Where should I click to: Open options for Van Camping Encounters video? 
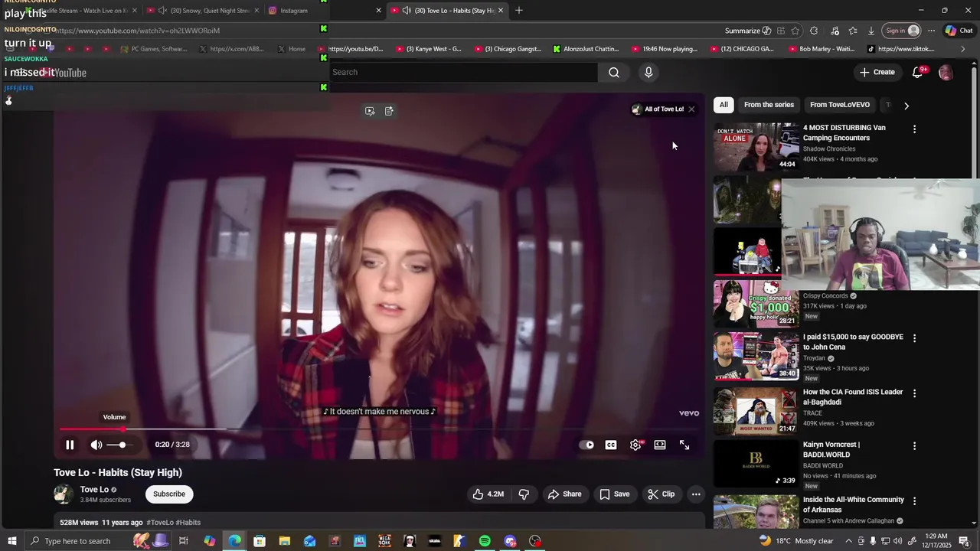[914, 129]
